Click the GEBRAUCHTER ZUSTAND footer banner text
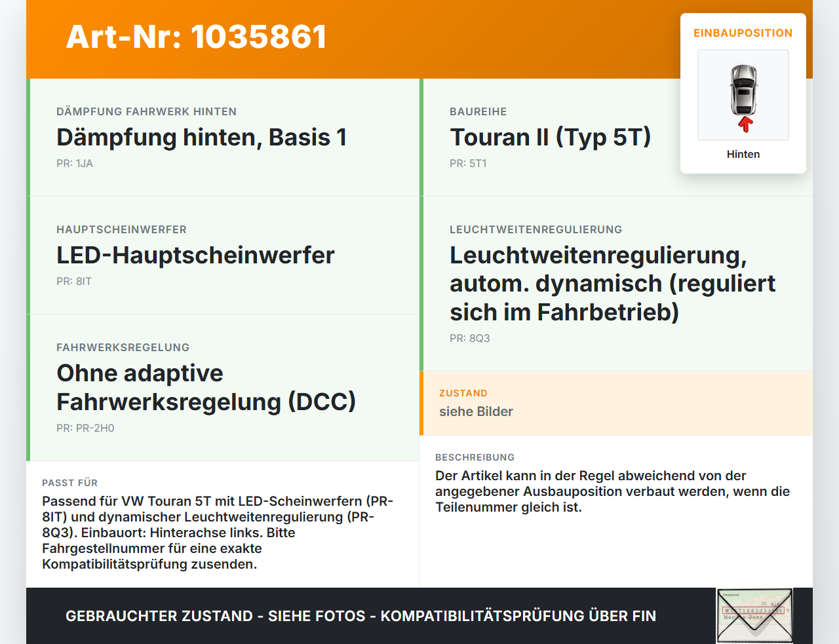839x644 pixels. click(x=361, y=616)
